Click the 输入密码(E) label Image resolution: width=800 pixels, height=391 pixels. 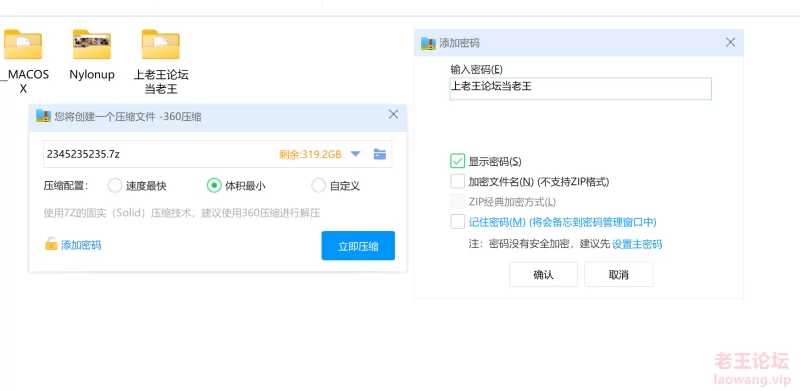coord(477,69)
